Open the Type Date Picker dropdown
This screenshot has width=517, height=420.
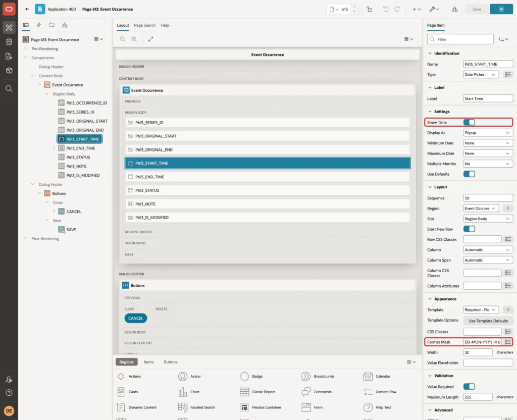pyautogui.click(x=481, y=75)
